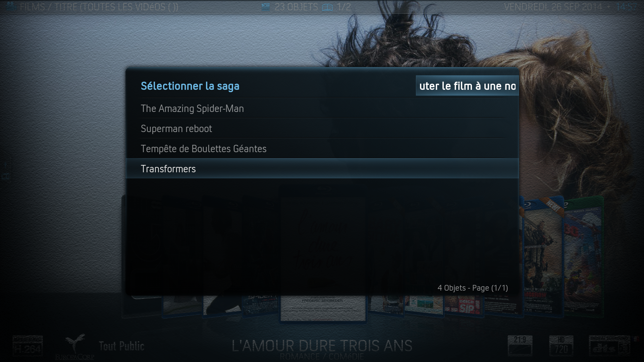644x362 pixels.
Task: Click the EuropaCorp studio logo
Action: 75,347
